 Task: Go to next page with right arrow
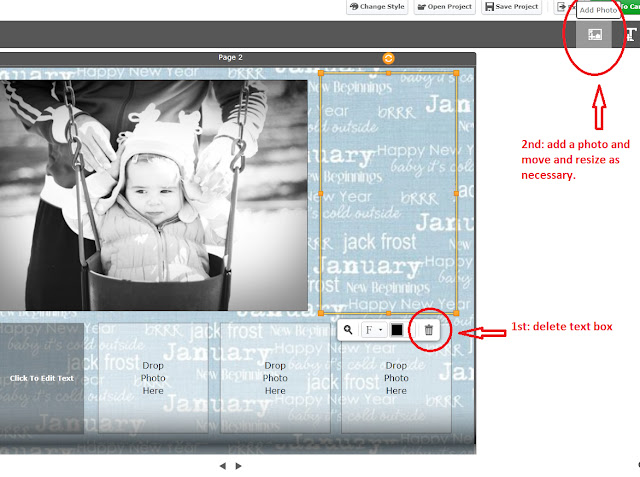(x=238, y=466)
